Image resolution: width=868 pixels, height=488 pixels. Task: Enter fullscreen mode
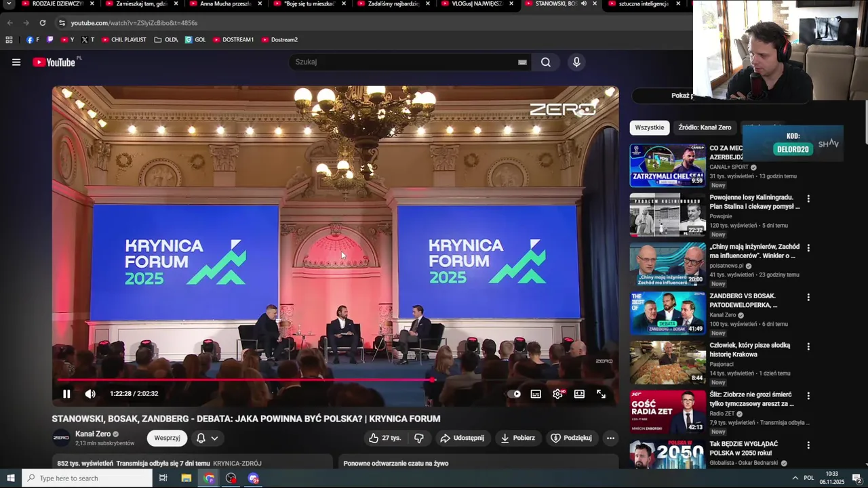[x=601, y=394]
